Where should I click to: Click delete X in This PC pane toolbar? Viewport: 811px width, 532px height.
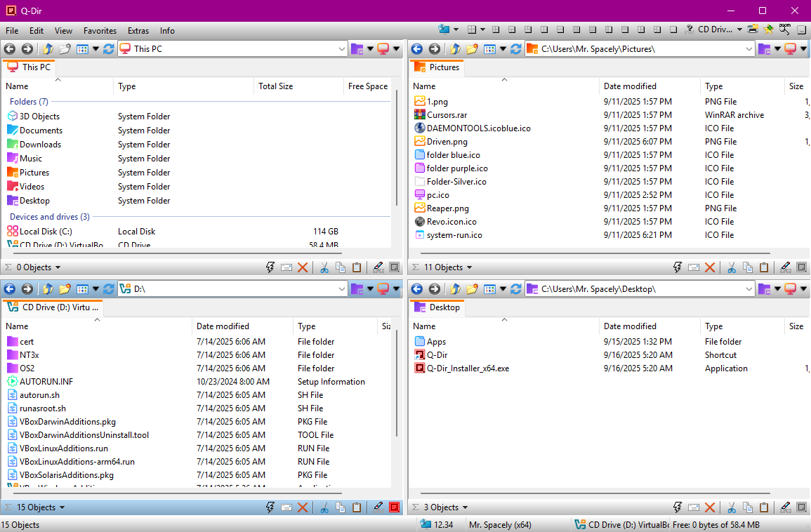303,267
